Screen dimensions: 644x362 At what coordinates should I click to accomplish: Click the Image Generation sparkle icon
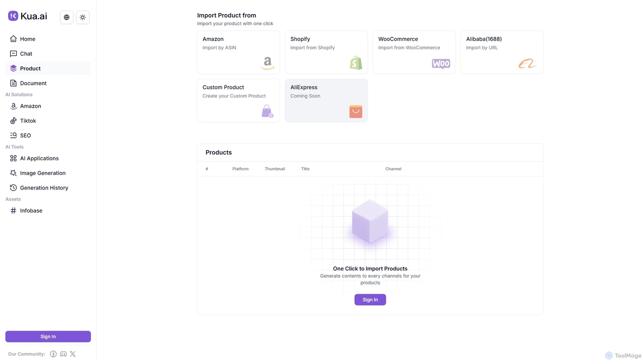point(14,173)
